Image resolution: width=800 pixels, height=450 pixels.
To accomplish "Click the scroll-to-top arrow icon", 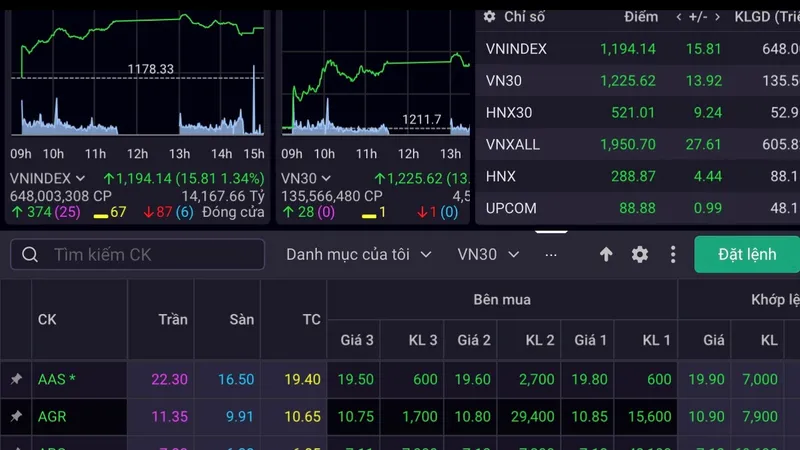I will 606,254.
